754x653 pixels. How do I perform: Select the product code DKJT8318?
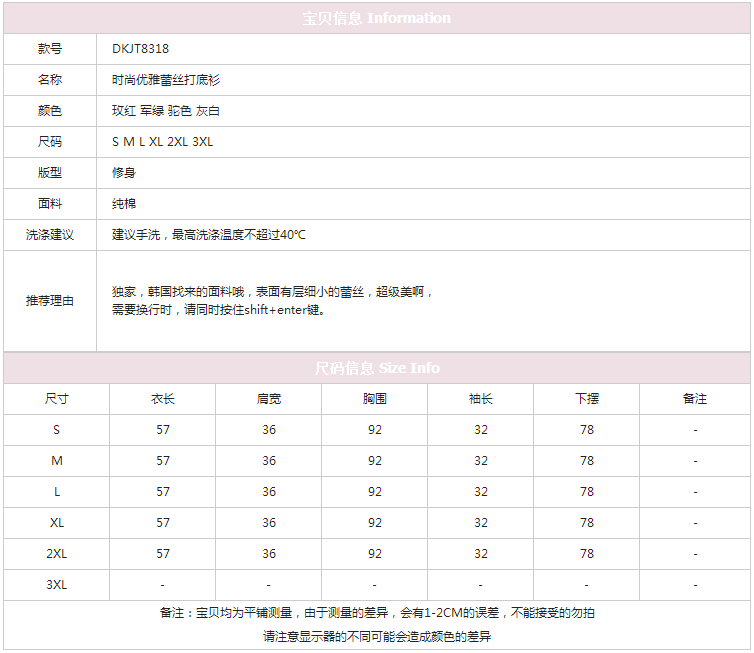click(x=140, y=49)
